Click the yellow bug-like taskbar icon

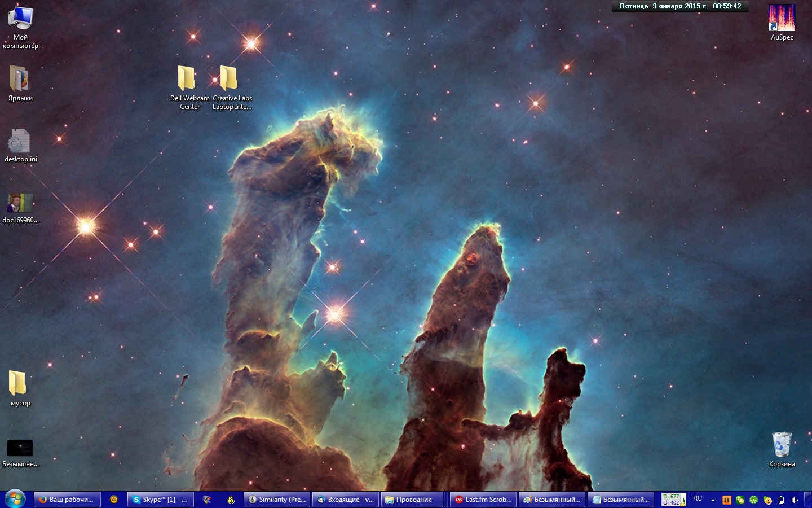pyautogui.click(x=231, y=500)
